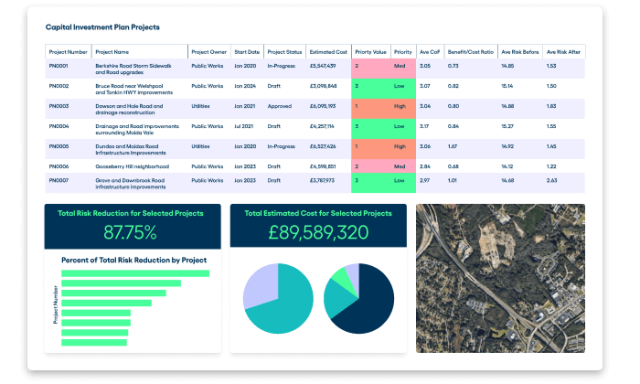The image size is (640, 384).
Task: Select project number PN0001
Action: (x=58, y=66)
